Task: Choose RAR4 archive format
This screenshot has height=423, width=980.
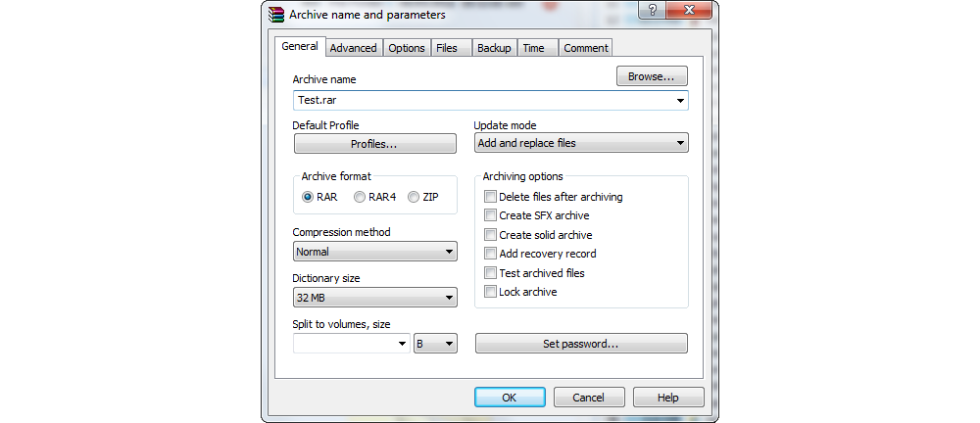Action: pyautogui.click(x=360, y=197)
